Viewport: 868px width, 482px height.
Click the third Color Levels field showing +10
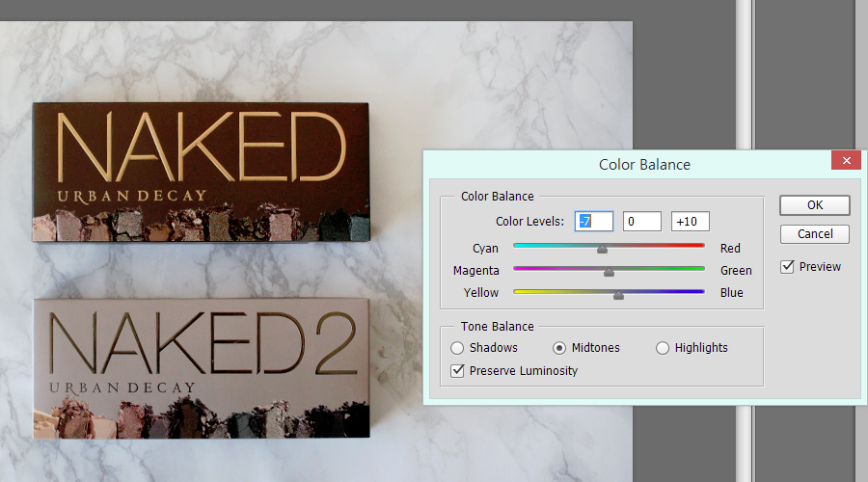[691, 222]
